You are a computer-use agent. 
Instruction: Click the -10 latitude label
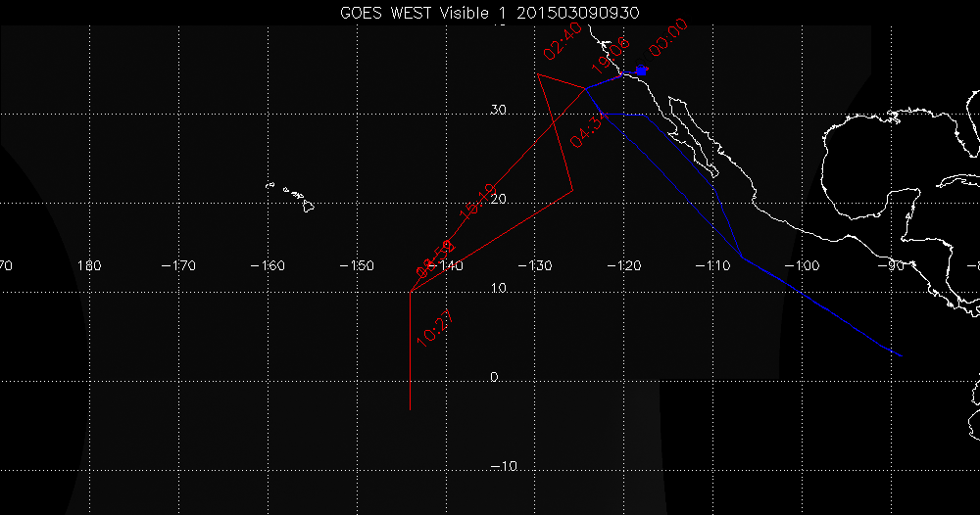(x=502, y=466)
